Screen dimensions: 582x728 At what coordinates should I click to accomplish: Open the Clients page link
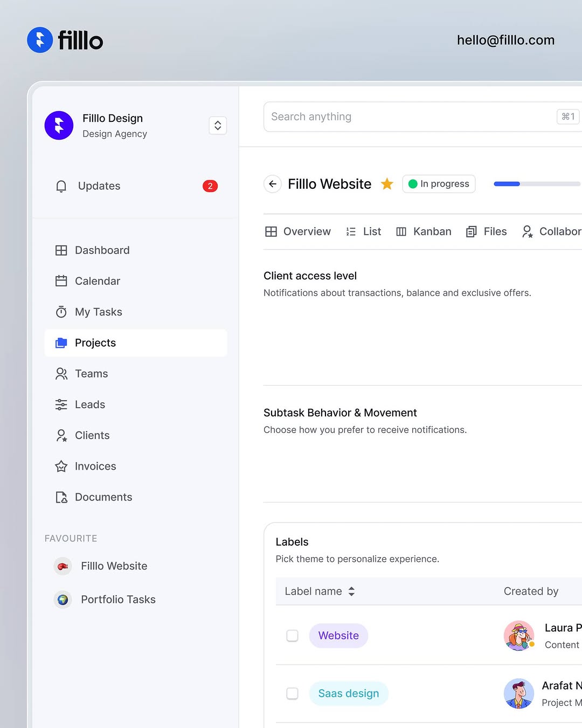click(x=136, y=435)
